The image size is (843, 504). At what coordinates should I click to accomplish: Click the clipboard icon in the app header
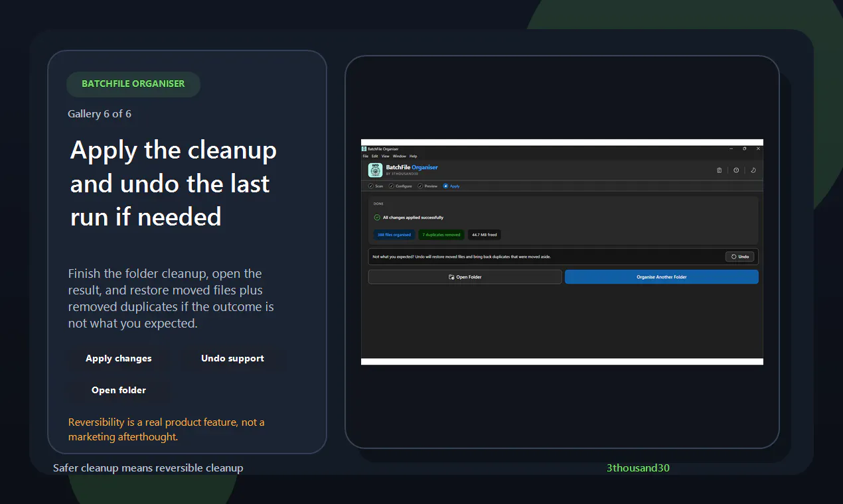click(720, 170)
